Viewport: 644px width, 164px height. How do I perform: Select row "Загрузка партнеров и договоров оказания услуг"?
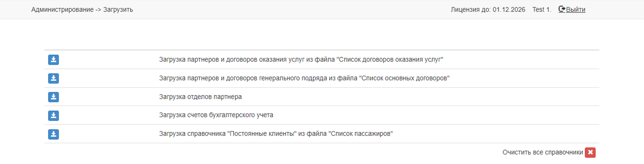click(x=301, y=59)
